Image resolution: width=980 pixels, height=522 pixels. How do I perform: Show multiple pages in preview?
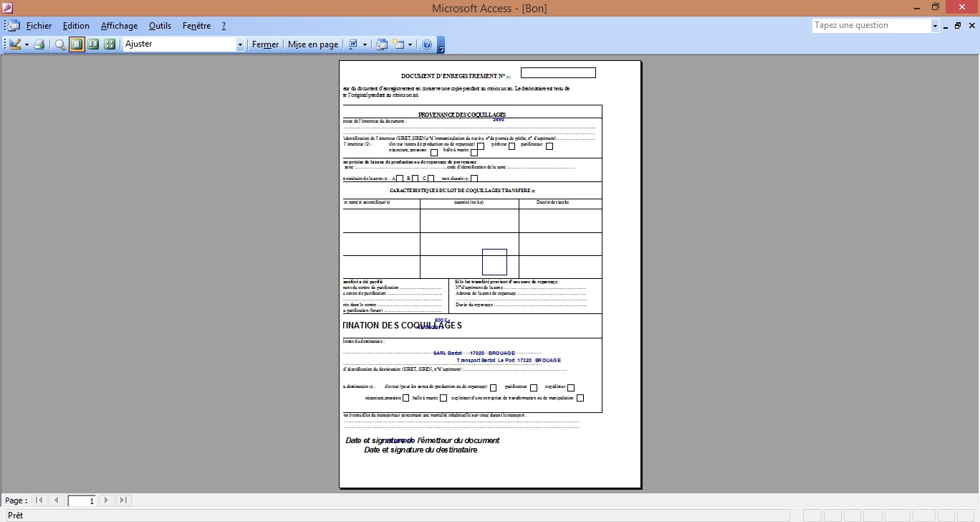click(110, 44)
